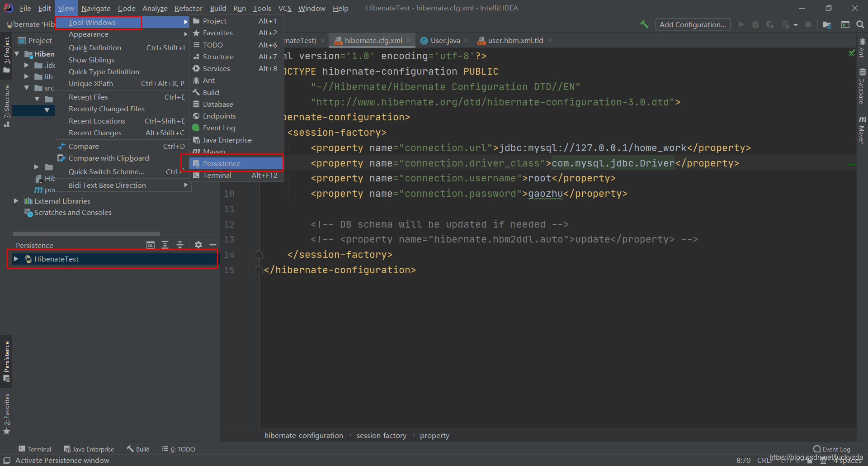Click session-factory in the editor breadcrumb
868x466 pixels.
[382, 435]
